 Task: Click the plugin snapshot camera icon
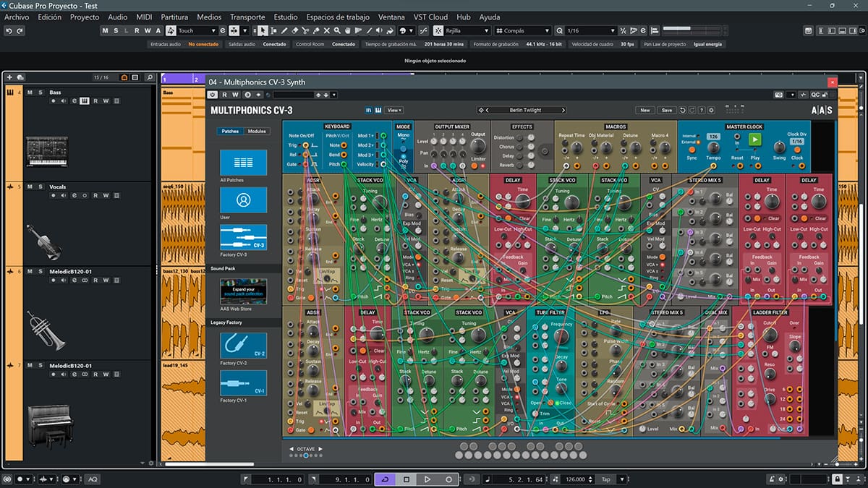tap(779, 95)
